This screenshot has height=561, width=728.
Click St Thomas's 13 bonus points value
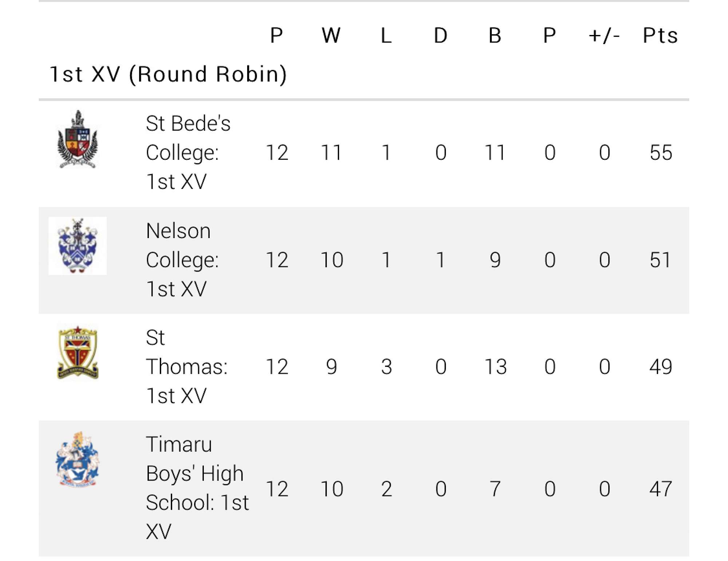[x=495, y=367]
